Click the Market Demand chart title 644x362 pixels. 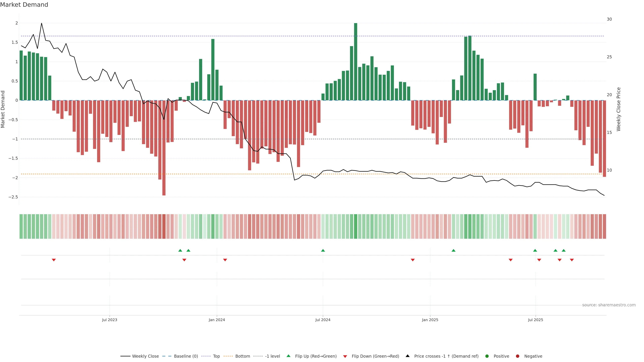(24, 5)
